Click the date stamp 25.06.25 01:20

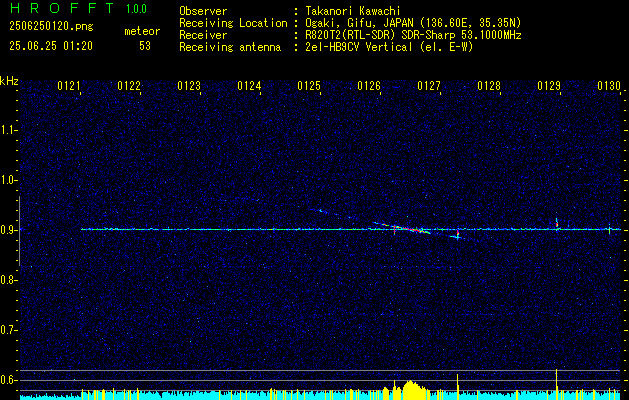51,46
